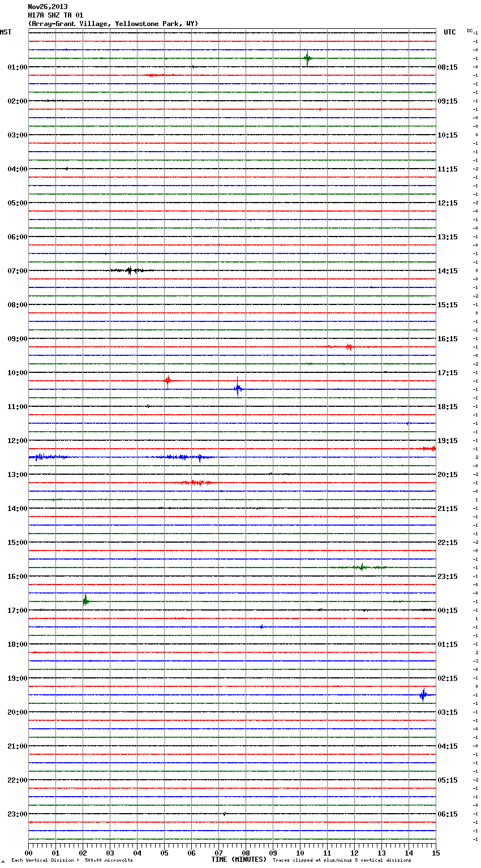The width and height of the screenshot is (481, 868).
Task: Click the 08:15 UTC time label
Action: (448, 67)
